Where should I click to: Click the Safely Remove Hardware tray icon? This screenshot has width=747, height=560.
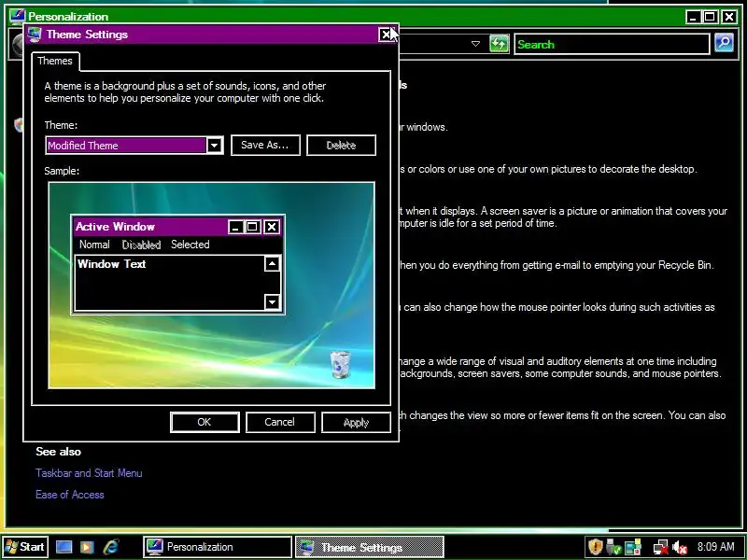click(x=613, y=547)
